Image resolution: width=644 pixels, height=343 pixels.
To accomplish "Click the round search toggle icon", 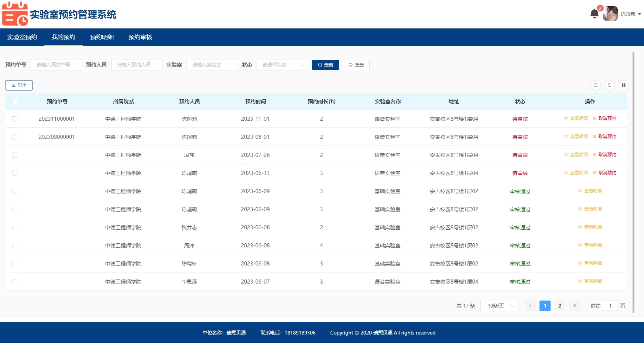I will coord(595,85).
